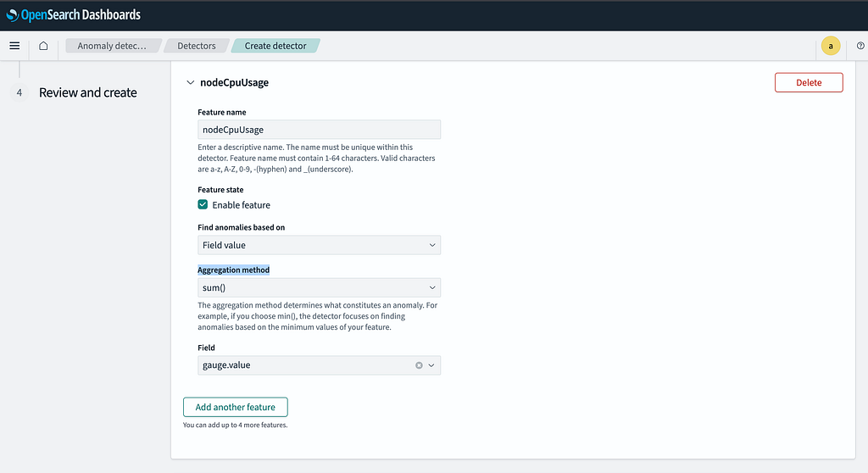Image resolution: width=868 pixels, height=473 pixels.
Task: Open the Find anomalies based on dropdown
Action: pos(319,245)
